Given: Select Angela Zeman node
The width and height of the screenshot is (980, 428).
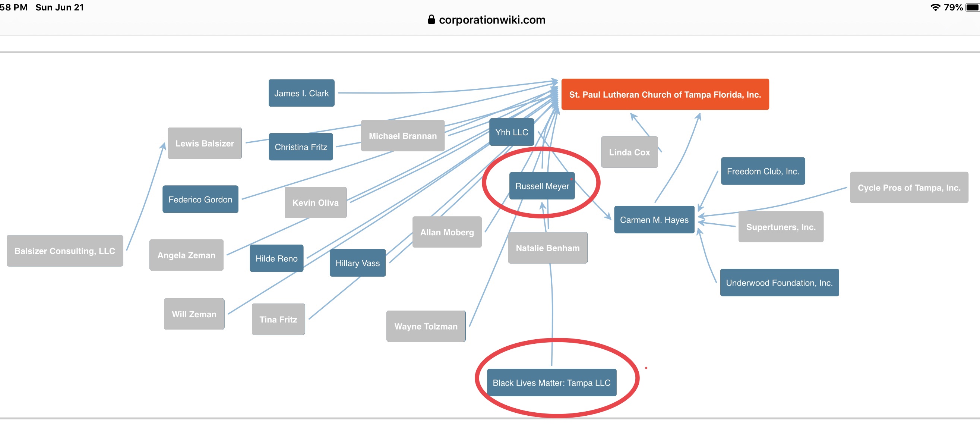Looking at the screenshot, I should 186,255.
